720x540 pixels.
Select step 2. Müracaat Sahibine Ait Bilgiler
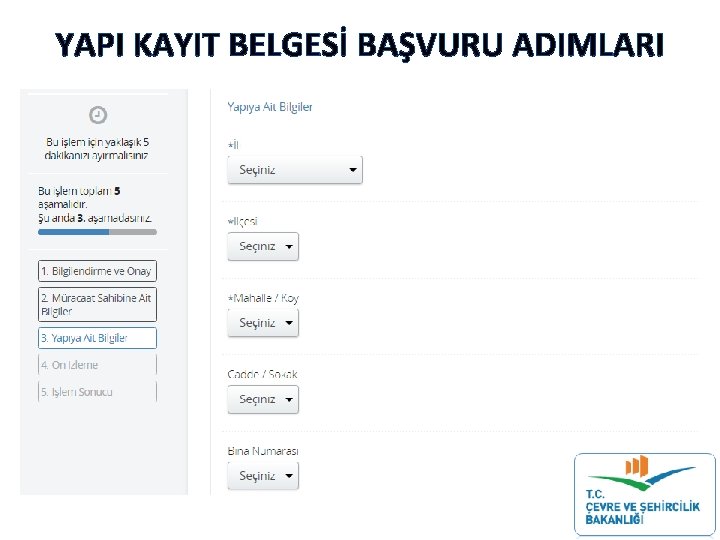97,304
